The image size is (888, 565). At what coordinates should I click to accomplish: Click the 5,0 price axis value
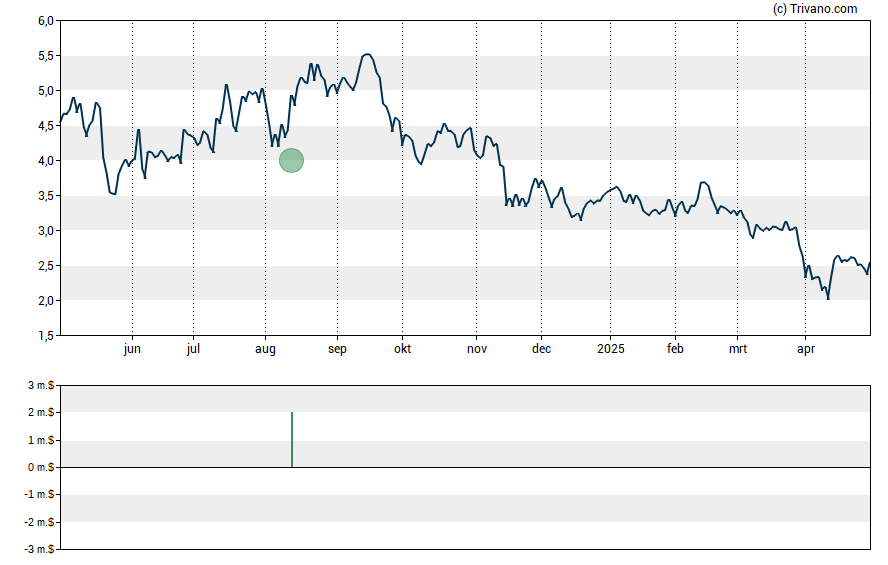(x=46, y=91)
